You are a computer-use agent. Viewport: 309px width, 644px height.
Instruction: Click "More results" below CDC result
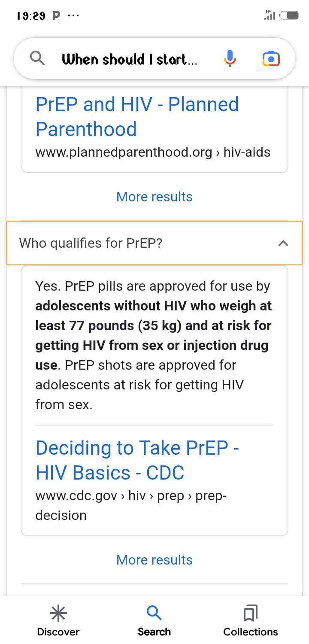[154, 560]
